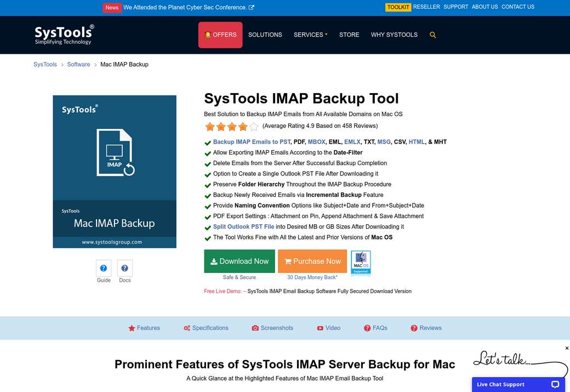The height and width of the screenshot is (392, 570).
Task: Click the Download Now button
Action: point(239,262)
